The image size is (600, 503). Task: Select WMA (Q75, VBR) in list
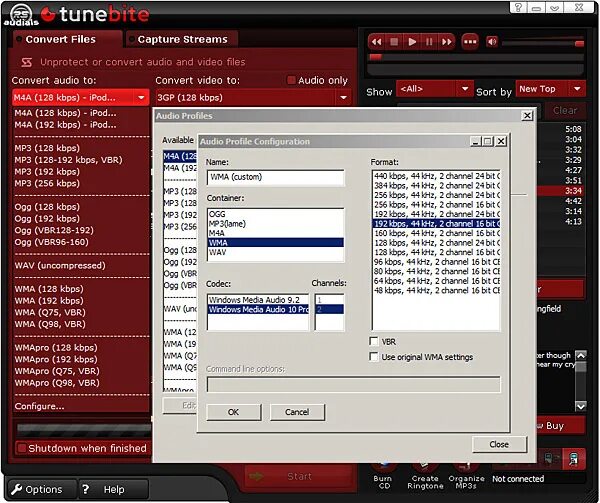coord(50,312)
